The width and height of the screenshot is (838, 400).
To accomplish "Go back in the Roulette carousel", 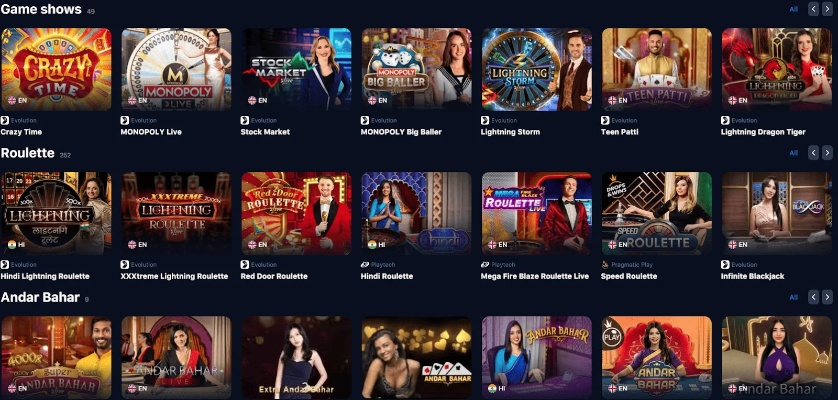I will [813, 153].
